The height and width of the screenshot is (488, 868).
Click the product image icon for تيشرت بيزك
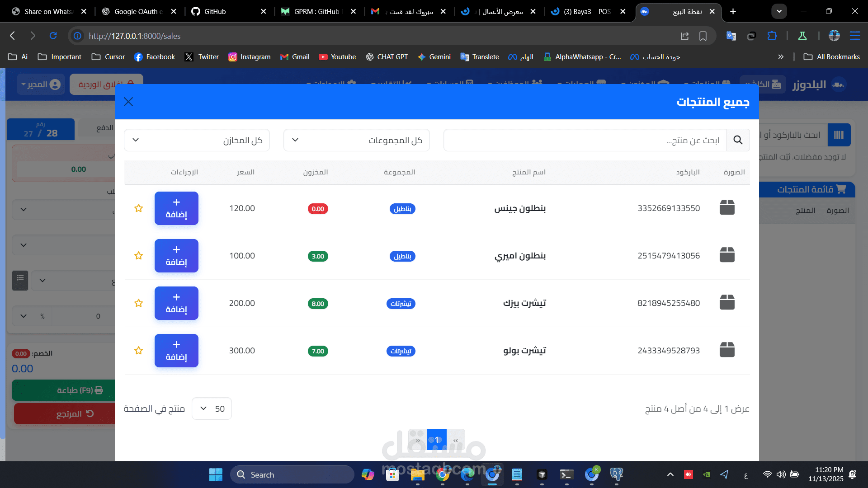point(727,302)
